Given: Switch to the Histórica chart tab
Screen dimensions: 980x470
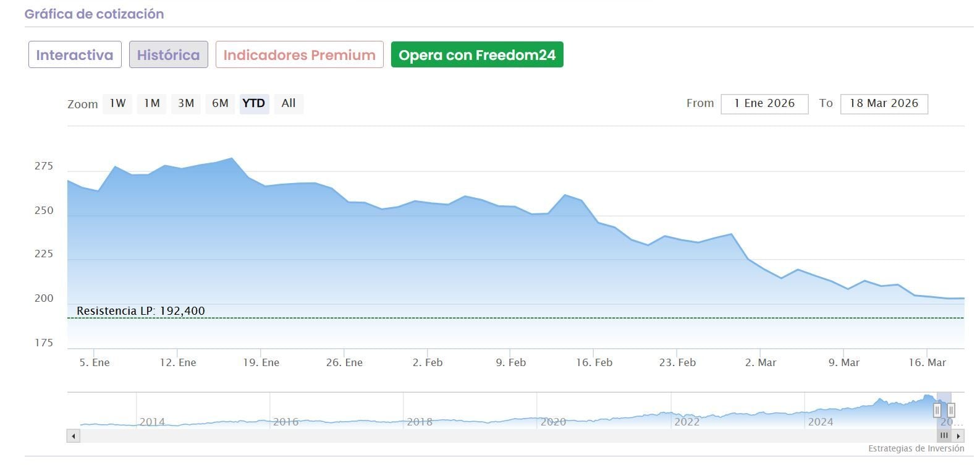Looking at the screenshot, I should (168, 55).
